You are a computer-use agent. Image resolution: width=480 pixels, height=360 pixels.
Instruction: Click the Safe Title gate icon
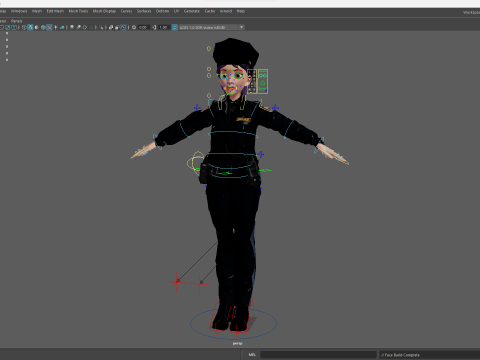click(x=14, y=27)
